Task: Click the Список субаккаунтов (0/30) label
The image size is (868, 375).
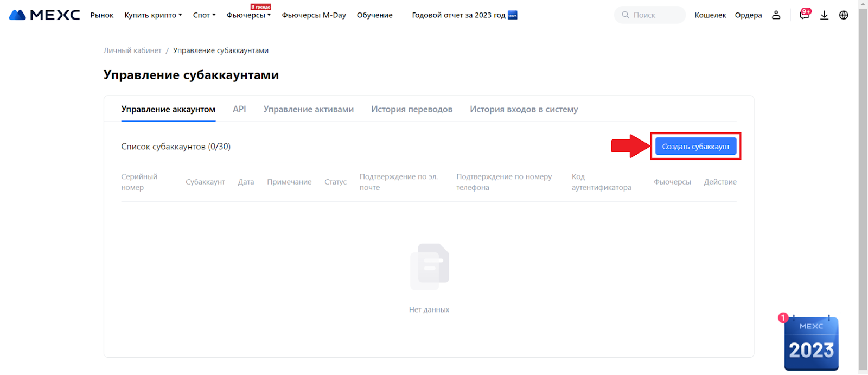Action: click(176, 147)
